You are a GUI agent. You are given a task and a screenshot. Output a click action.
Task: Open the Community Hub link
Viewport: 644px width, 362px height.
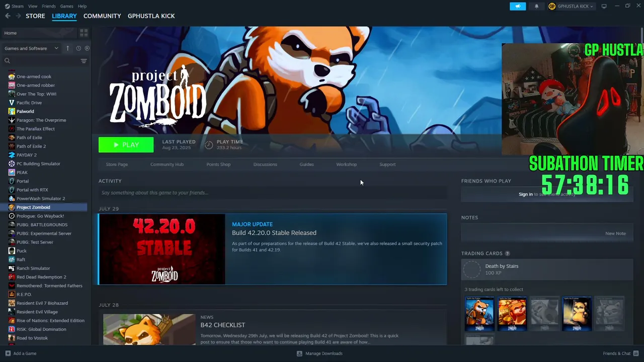pos(167,164)
